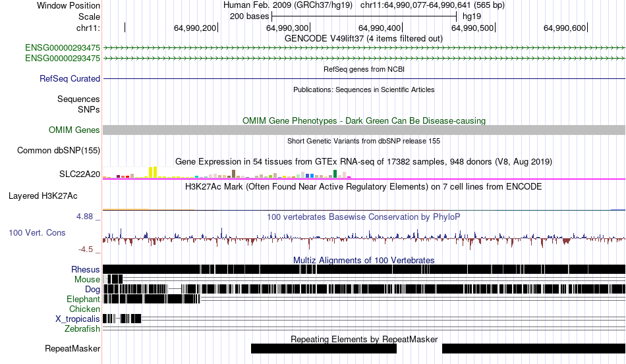
Task: Click the SNPs track label
Action: [x=89, y=109]
